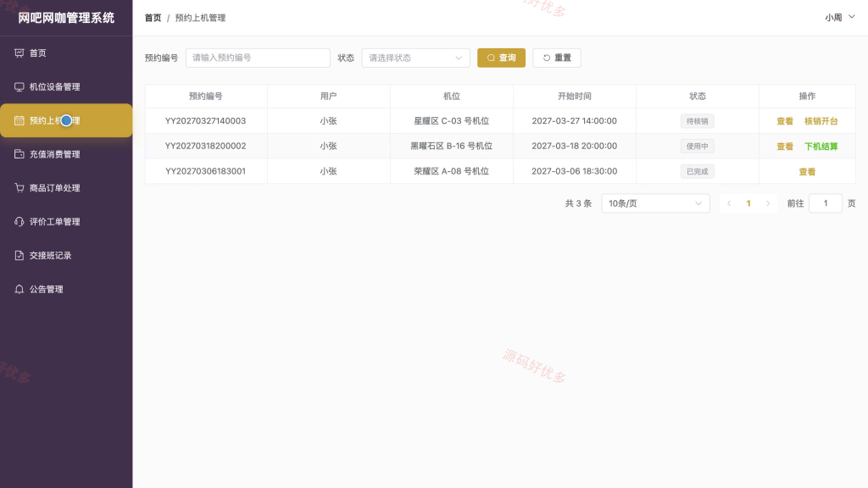Click 查看 for YY20270306183001
The image size is (868, 488).
coord(807,172)
